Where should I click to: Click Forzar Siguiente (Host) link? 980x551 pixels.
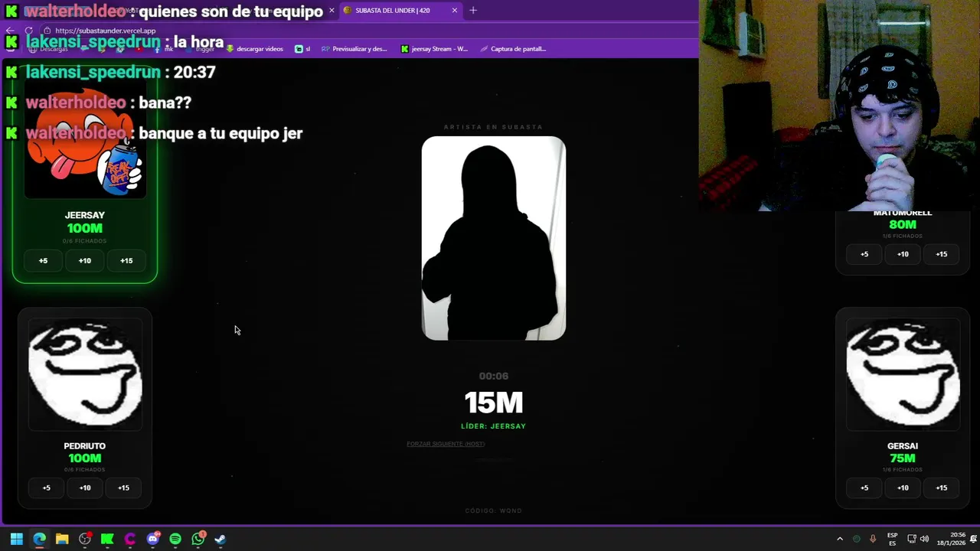point(446,444)
